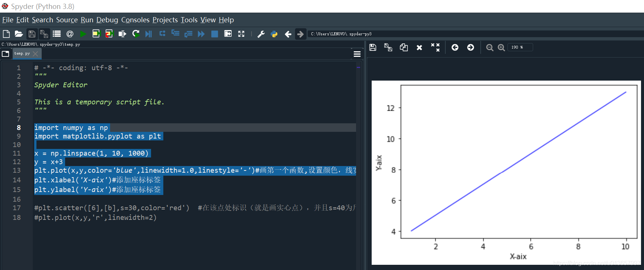The width and height of the screenshot is (644, 270).
Task: Open the Run menu
Action: point(87,20)
